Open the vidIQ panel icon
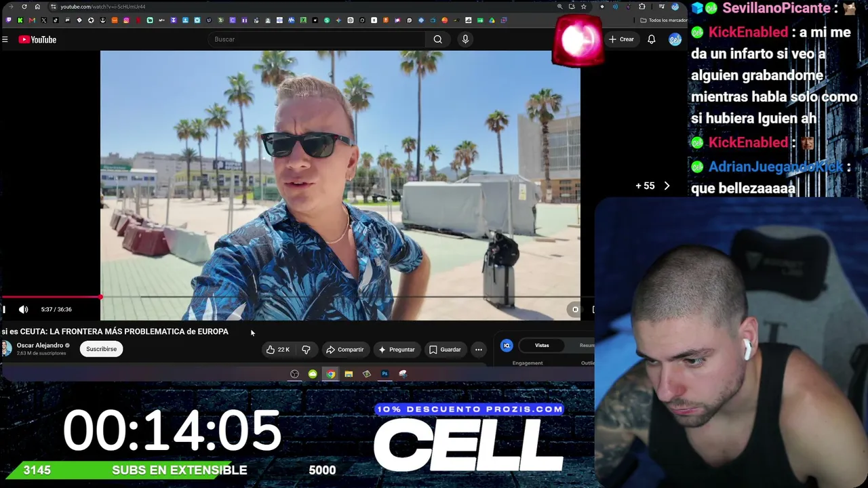Image resolution: width=868 pixels, height=488 pixels. (x=507, y=346)
